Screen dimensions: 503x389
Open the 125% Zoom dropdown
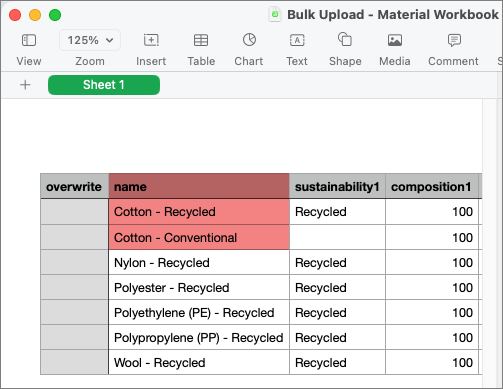click(x=90, y=40)
